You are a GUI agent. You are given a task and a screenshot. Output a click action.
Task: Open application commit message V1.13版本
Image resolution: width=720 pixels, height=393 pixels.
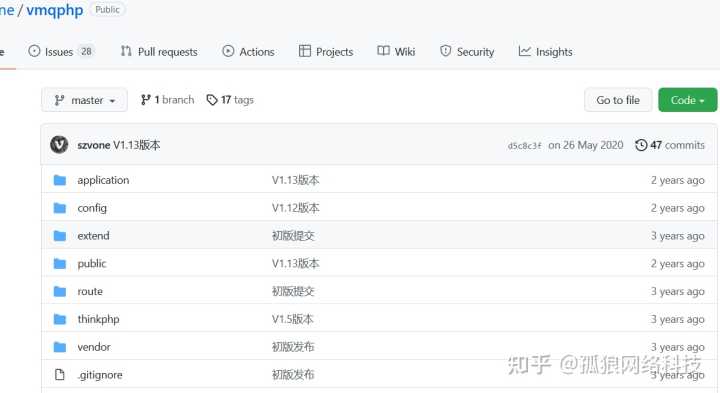pos(295,180)
